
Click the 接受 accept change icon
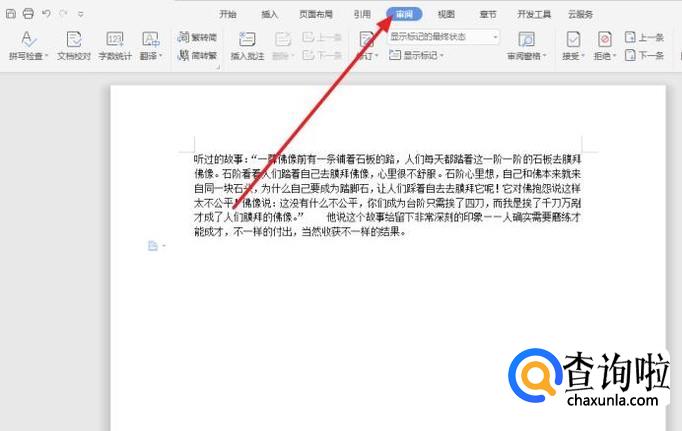[x=573, y=39]
